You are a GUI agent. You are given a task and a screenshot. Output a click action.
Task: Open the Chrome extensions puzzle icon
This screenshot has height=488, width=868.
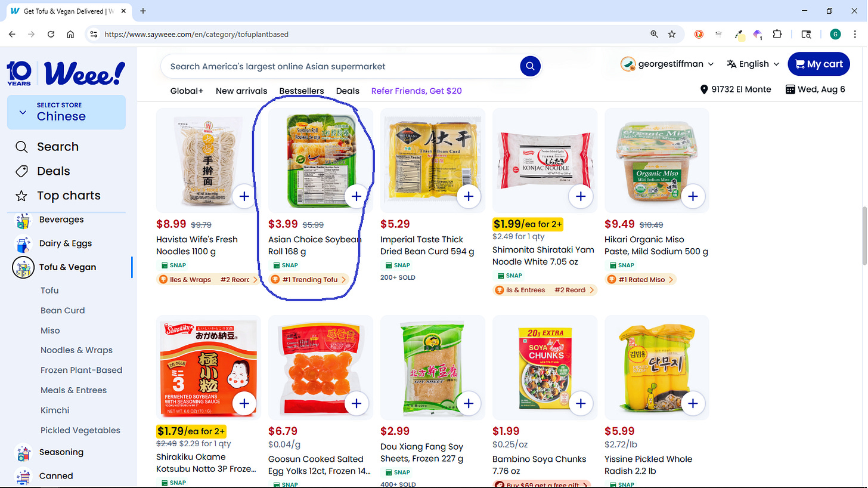(777, 34)
